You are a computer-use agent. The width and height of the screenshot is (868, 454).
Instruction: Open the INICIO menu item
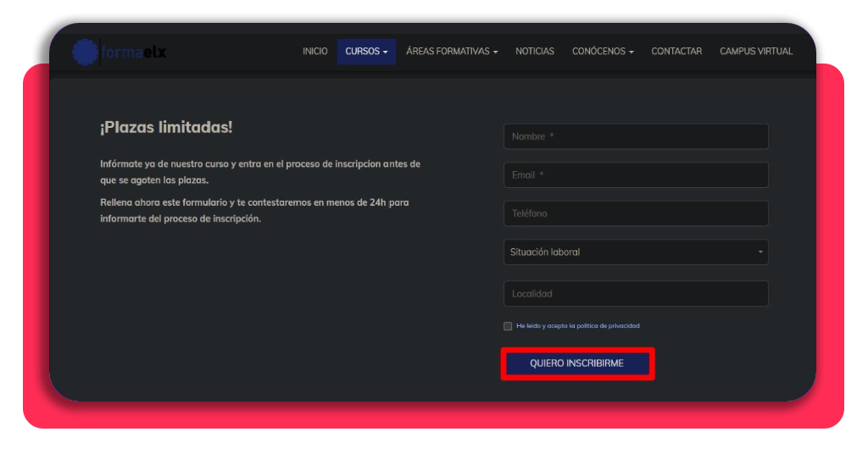pyautogui.click(x=315, y=52)
